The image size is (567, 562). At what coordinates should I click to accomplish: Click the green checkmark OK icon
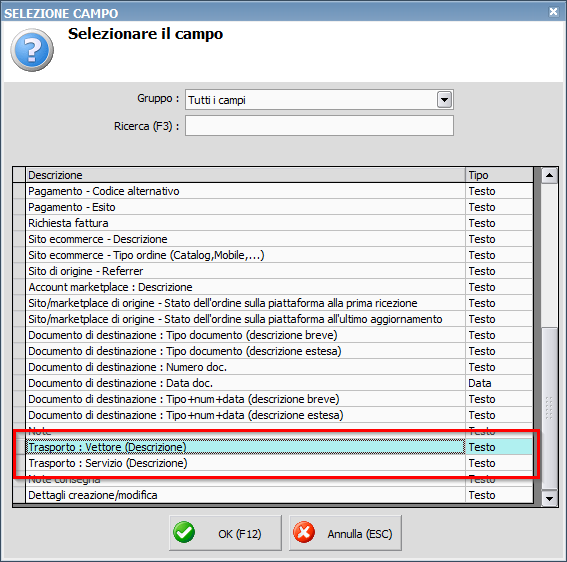coord(184,532)
